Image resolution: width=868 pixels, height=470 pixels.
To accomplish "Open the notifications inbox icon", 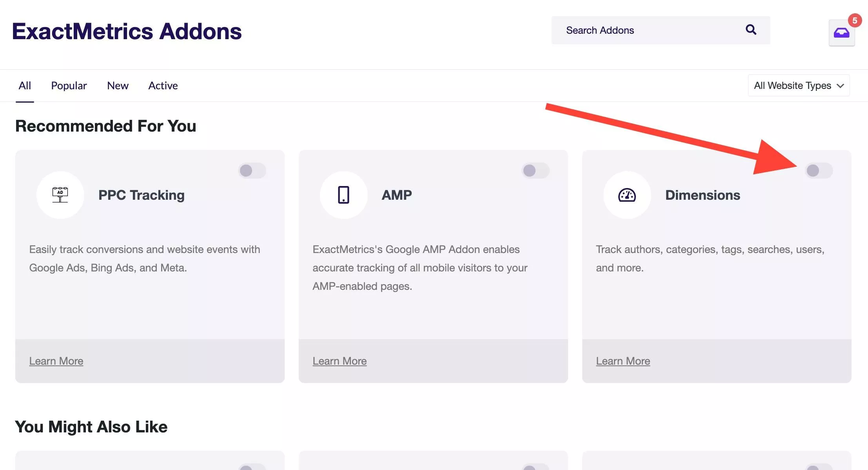I will [x=841, y=33].
